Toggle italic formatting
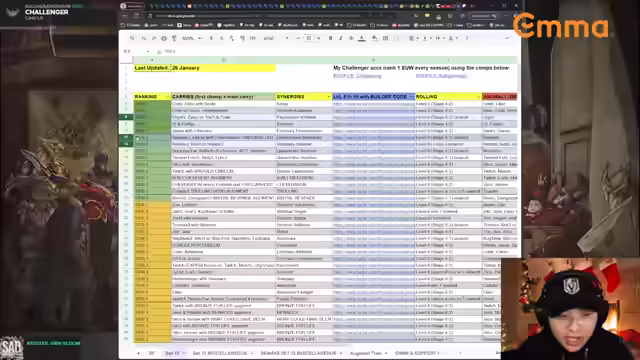640x360 pixels. (340, 38)
